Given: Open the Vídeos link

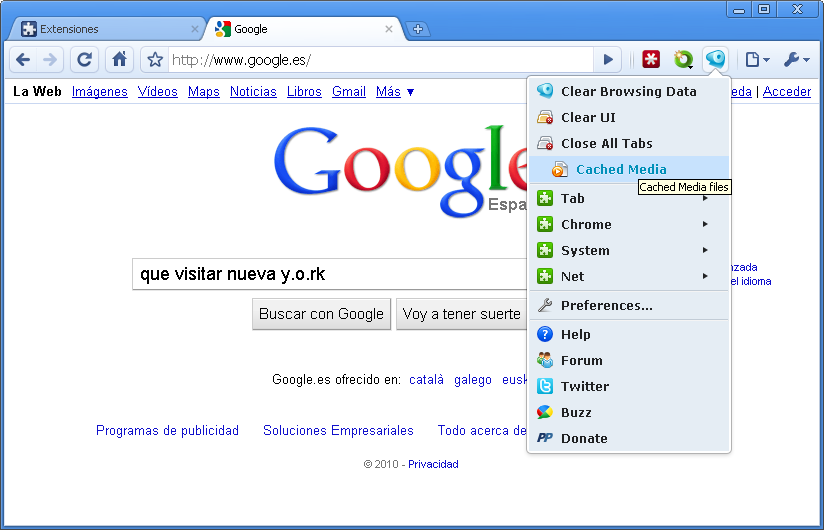Looking at the screenshot, I should [158, 91].
